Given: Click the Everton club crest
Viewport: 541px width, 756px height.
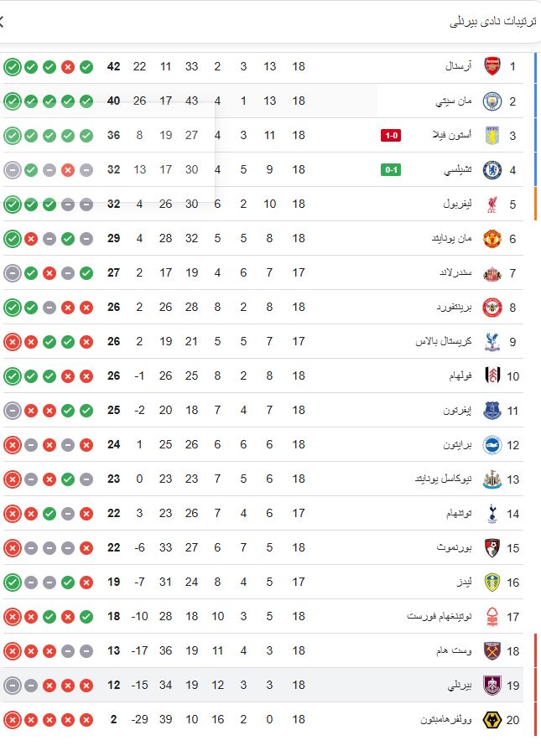Looking at the screenshot, I should [x=492, y=410].
